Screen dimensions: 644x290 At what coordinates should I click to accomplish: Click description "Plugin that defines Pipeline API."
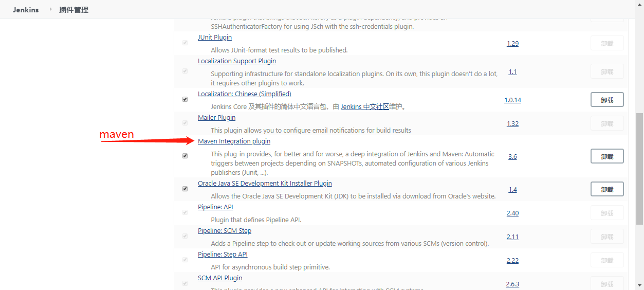pyautogui.click(x=256, y=220)
